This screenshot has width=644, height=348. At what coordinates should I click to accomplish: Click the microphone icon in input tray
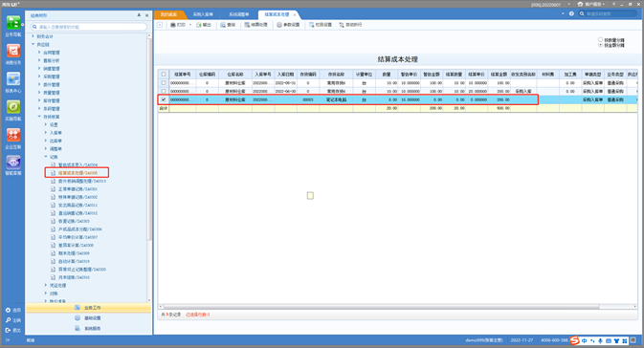click(x=600, y=340)
